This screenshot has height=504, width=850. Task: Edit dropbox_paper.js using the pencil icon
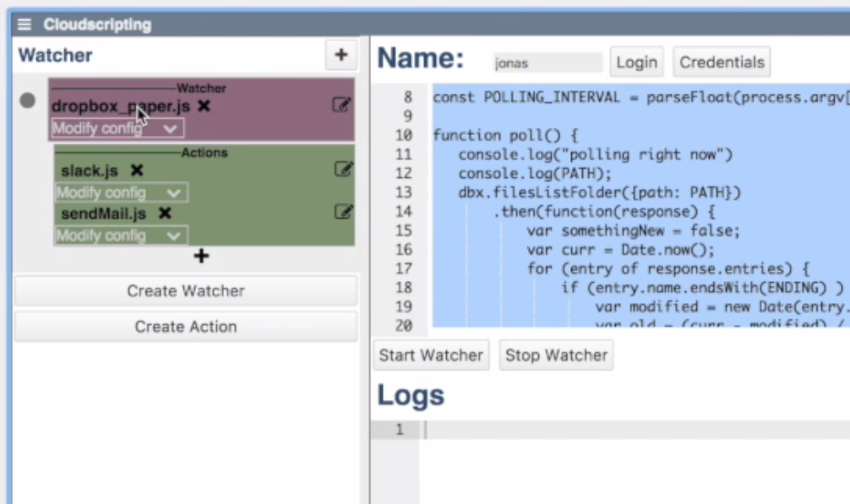341,106
